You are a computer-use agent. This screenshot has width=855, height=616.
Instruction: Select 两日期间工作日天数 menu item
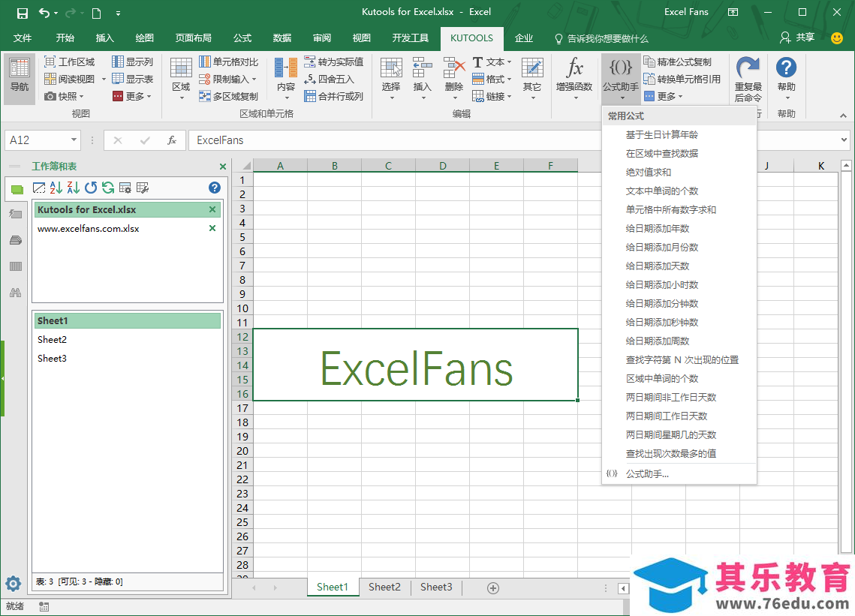click(679, 416)
